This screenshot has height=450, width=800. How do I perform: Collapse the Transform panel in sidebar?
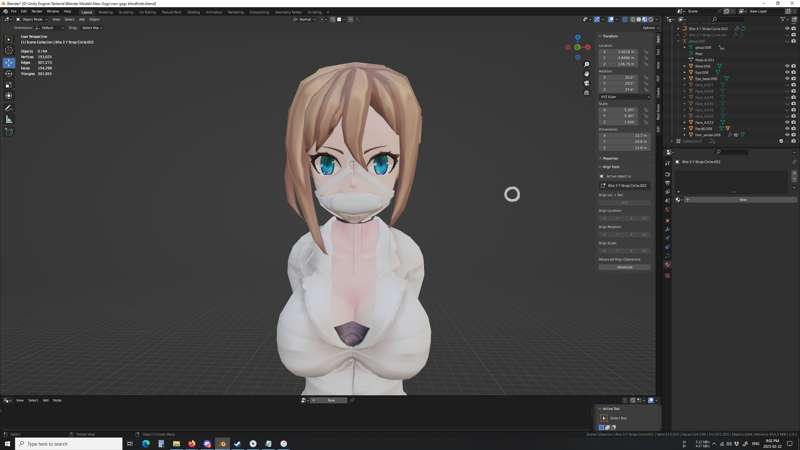point(609,36)
